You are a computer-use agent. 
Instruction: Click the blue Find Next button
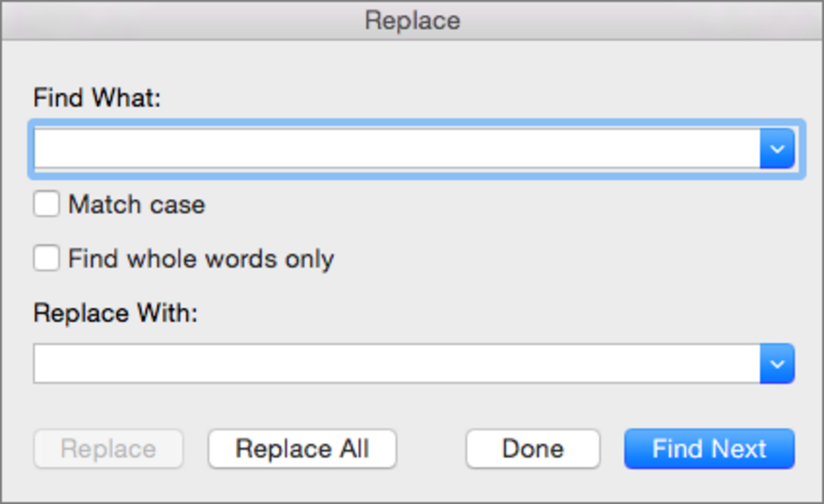pyautogui.click(x=709, y=449)
